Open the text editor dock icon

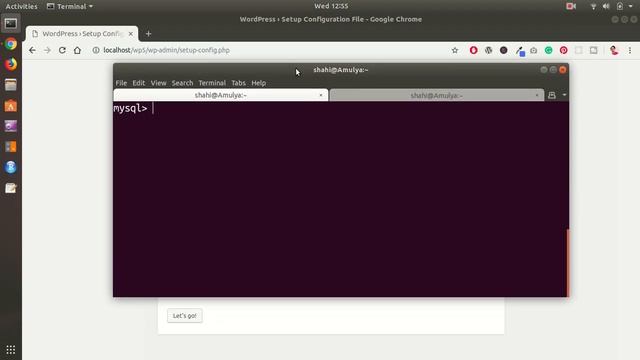pos(11,188)
